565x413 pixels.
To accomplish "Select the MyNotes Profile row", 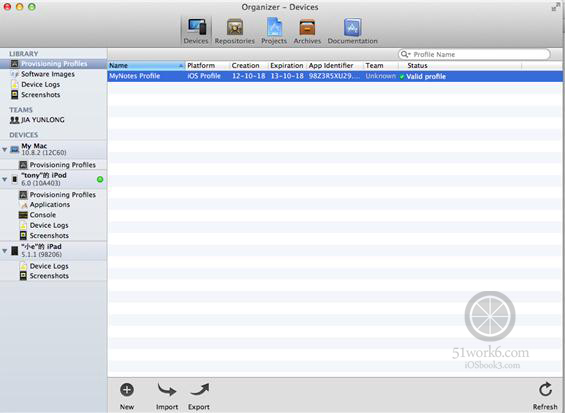I will 335,76.
